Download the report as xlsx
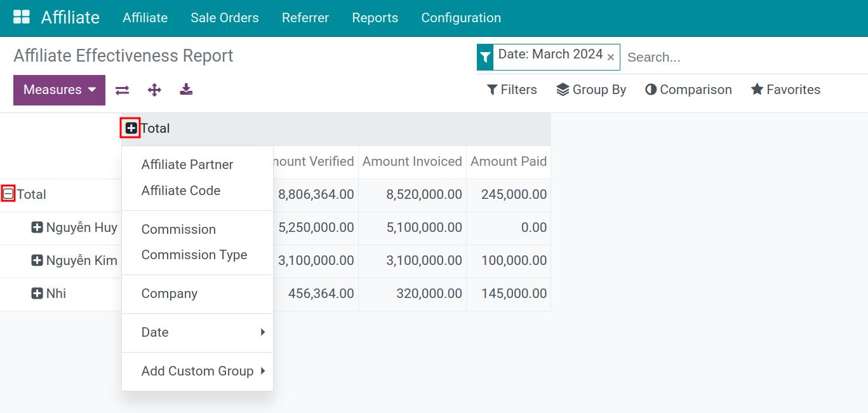 click(186, 90)
